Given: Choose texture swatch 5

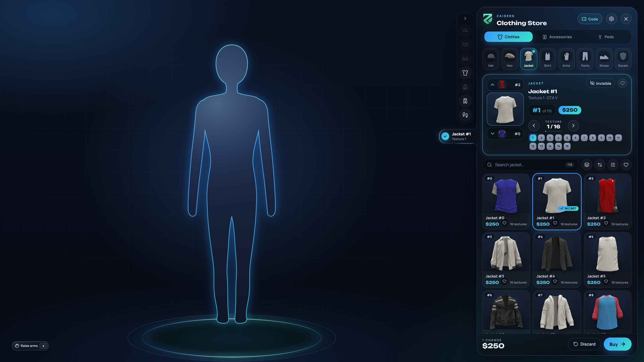Looking at the screenshot, I should [x=567, y=138].
